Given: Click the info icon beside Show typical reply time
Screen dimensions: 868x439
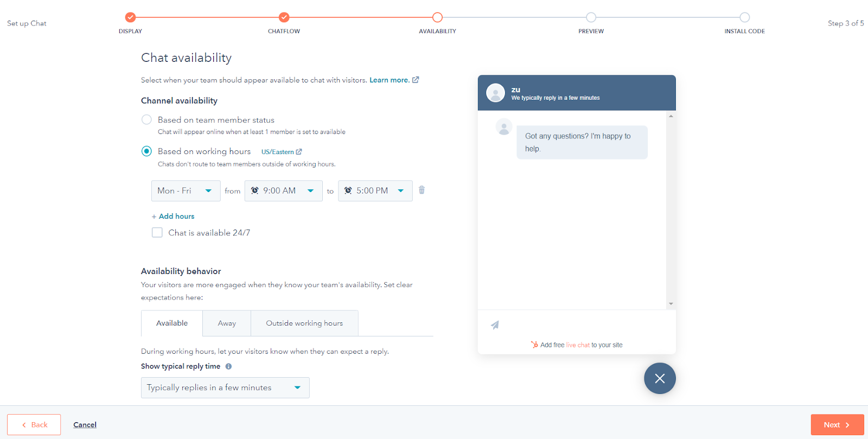Looking at the screenshot, I should [228, 366].
